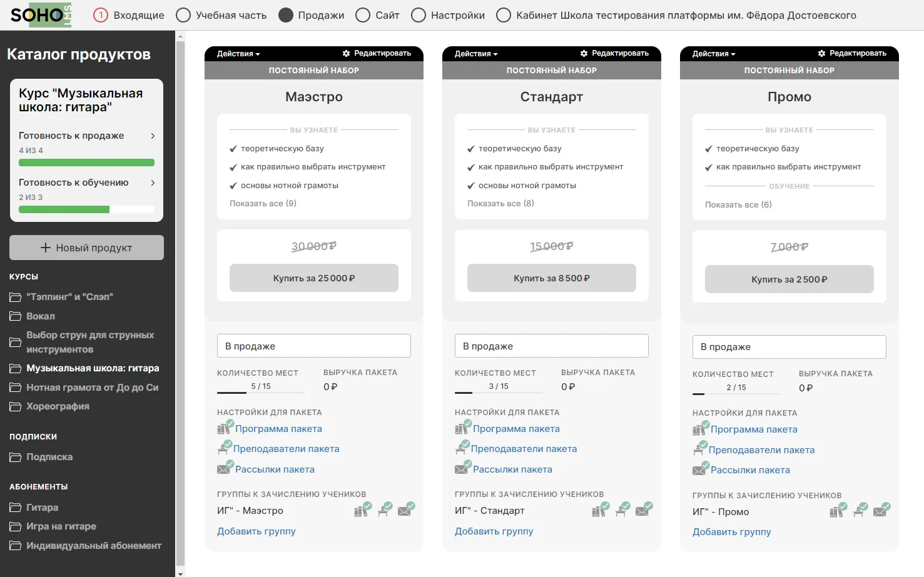This screenshot has width=924, height=577.
Task: Open program icon for group ИГ" - Стандарт
Action: (600, 510)
